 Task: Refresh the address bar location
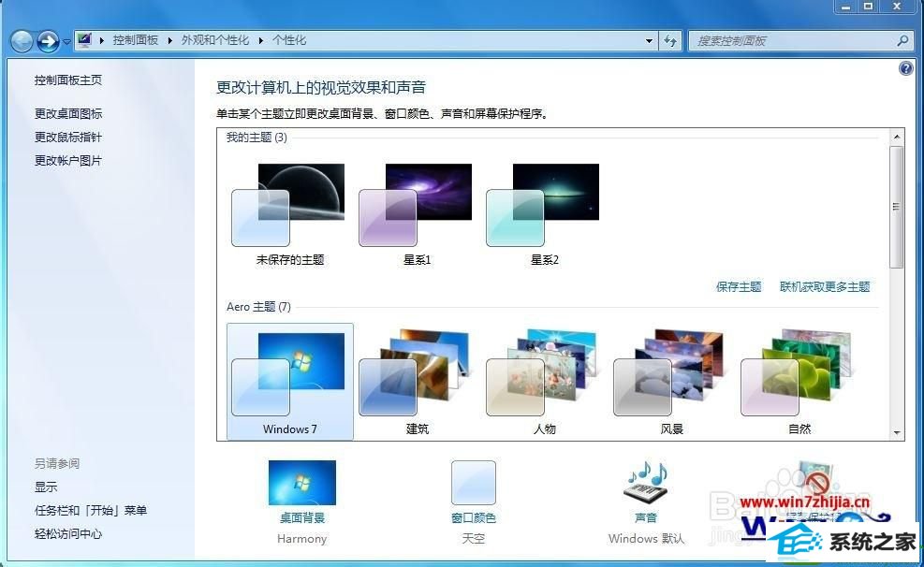click(x=670, y=40)
